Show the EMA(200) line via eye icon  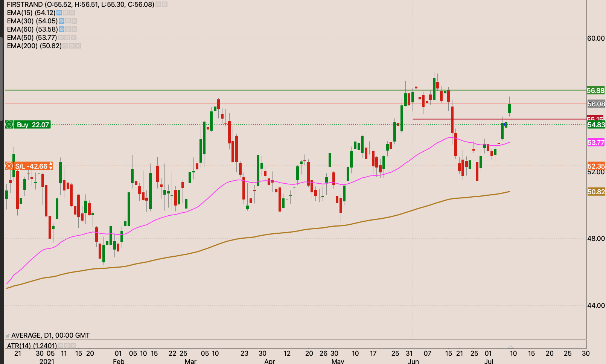coord(65,46)
